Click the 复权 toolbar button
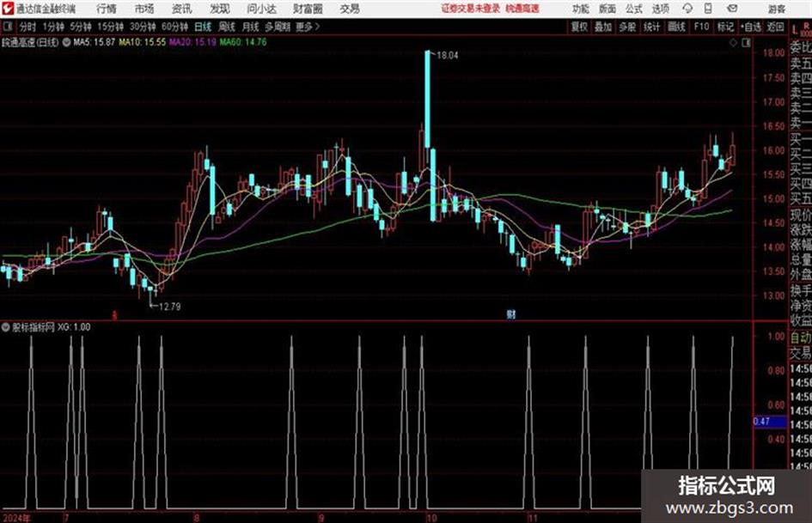The image size is (812, 523). (579, 27)
